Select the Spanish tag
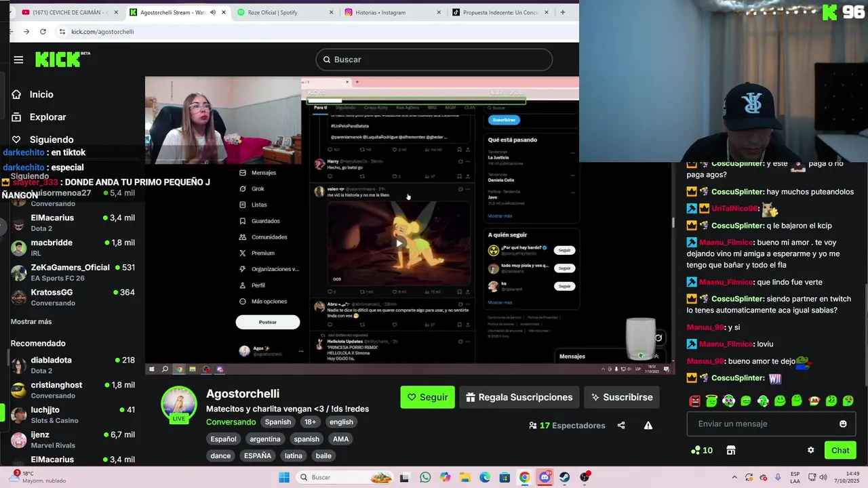 pyautogui.click(x=278, y=422)
